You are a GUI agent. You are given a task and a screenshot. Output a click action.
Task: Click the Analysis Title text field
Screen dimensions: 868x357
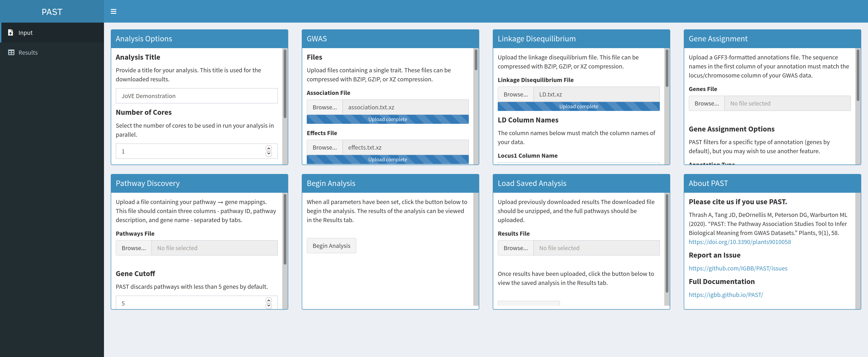(x=196, y=96)
